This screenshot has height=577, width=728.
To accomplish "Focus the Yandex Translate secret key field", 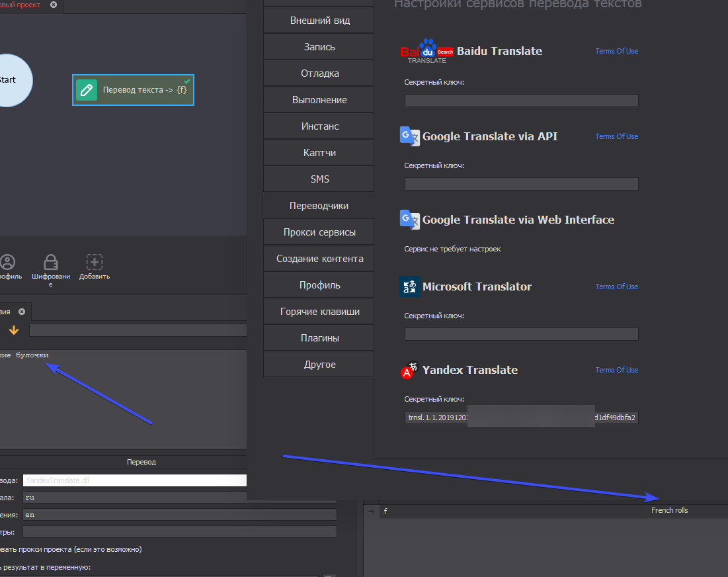I will coord(522,418).
